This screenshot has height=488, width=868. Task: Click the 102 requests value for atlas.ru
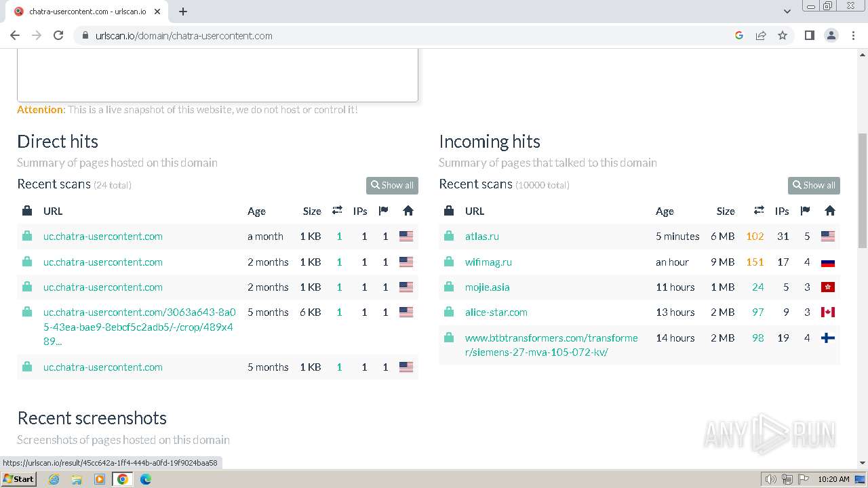(755, 237)
